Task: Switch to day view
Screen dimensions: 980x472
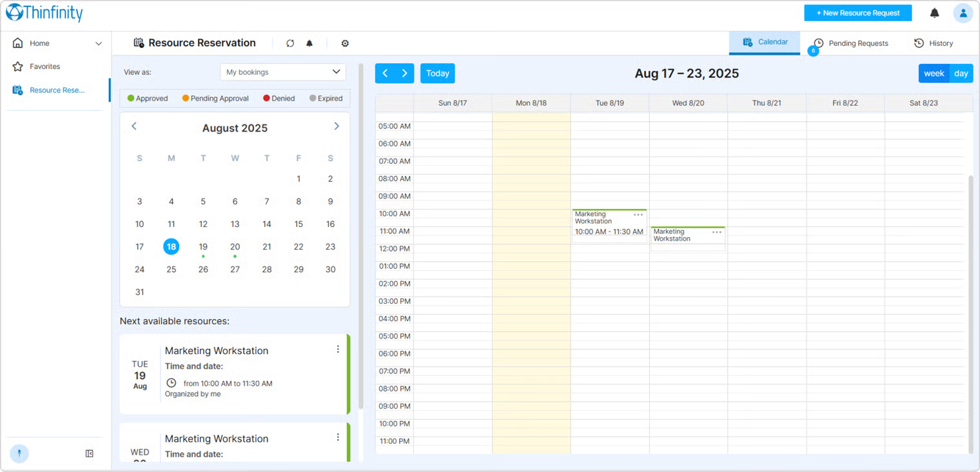Action: pos(961,74)
